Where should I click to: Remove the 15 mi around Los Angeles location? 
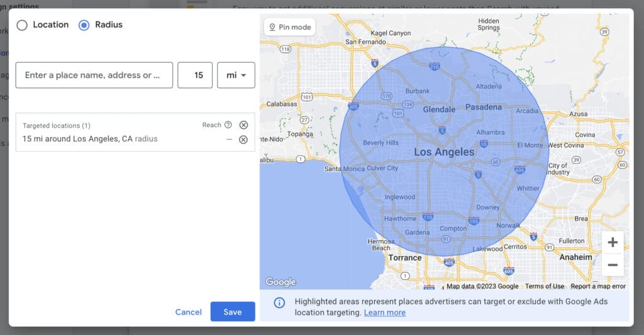pyautogui.click(x=243, y=140)
